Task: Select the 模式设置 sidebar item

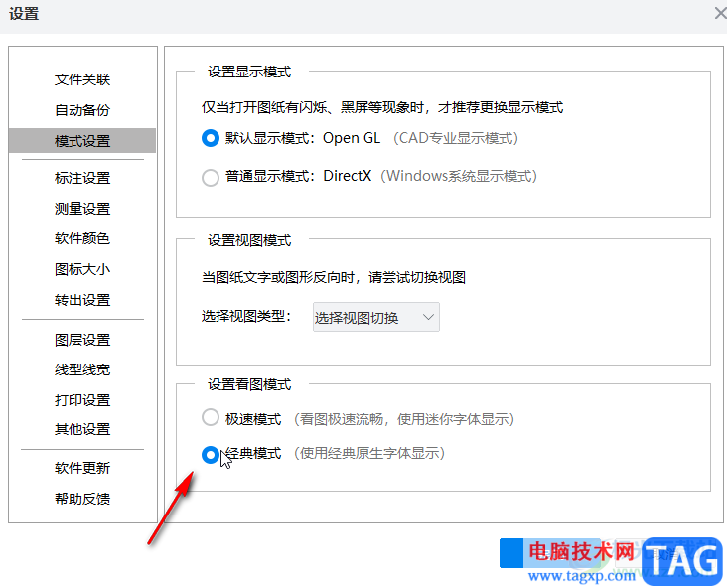Action: (82, 141)
